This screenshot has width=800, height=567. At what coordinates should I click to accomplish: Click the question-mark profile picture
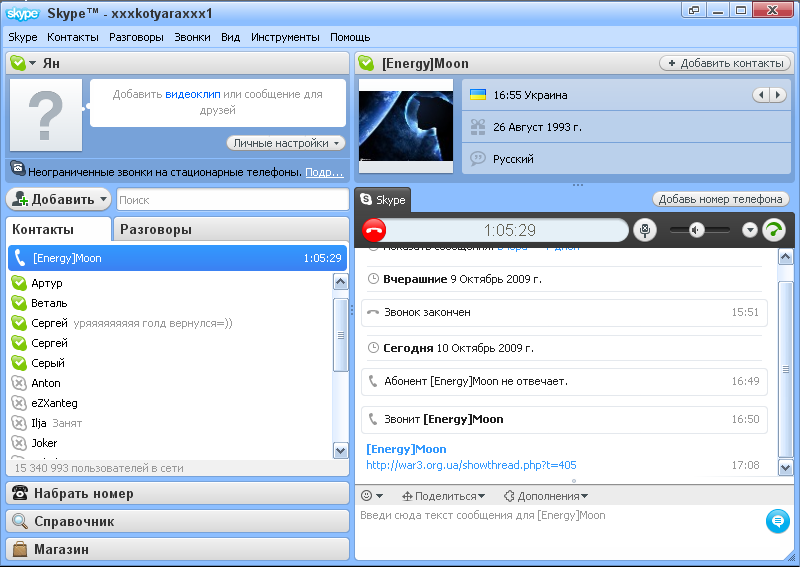(46, 115)
